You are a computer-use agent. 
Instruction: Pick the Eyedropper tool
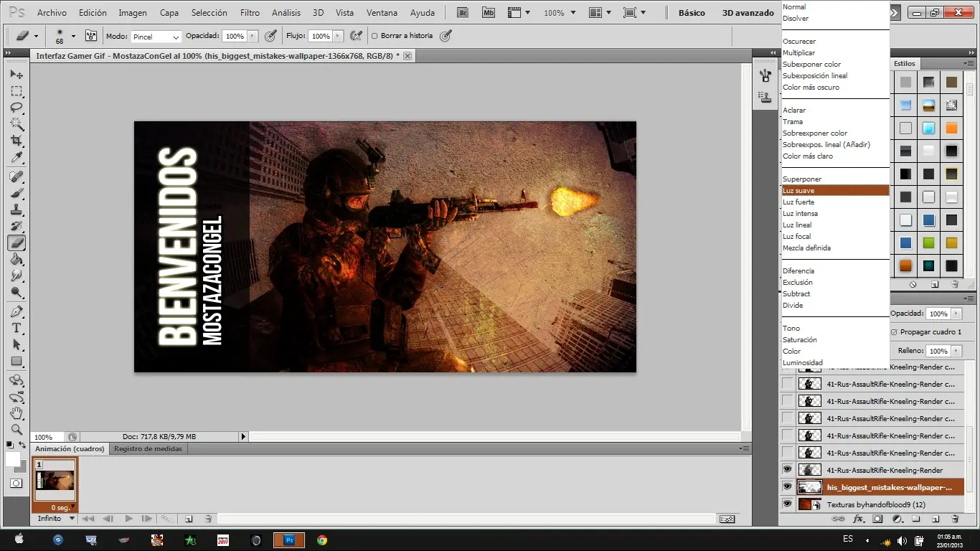click(17, 158)
